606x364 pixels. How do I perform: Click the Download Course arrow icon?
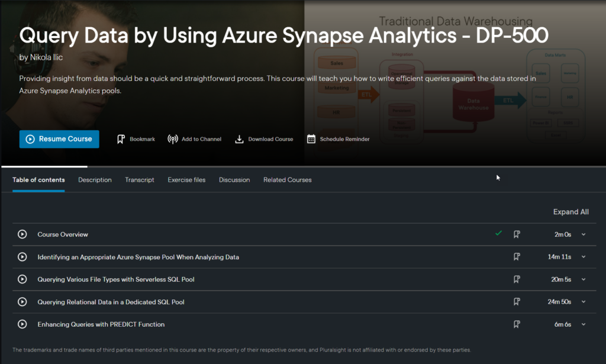(x=239, y=139)
